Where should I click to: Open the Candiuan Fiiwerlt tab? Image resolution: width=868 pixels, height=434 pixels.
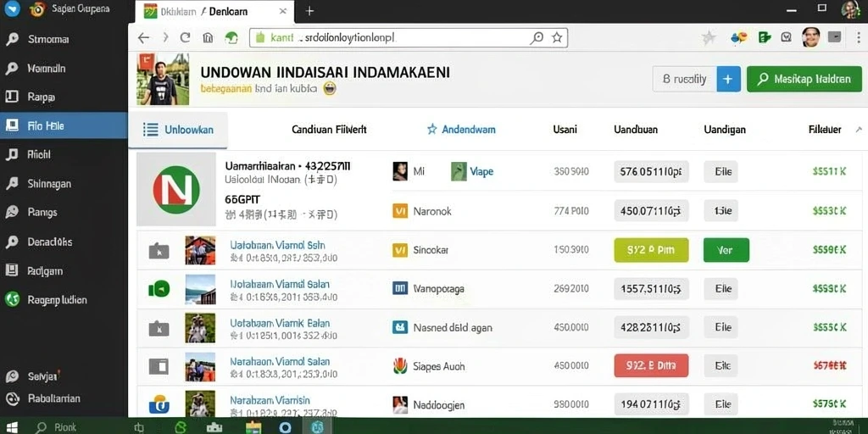pyautogui.click(x=329, y=130)
